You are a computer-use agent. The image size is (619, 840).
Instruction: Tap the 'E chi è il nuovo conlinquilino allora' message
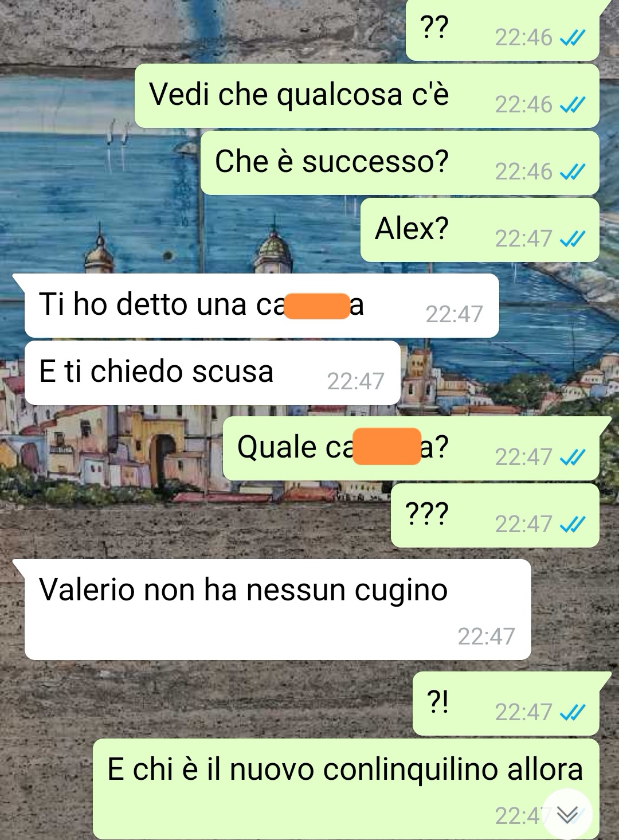[x=346, y=789]
